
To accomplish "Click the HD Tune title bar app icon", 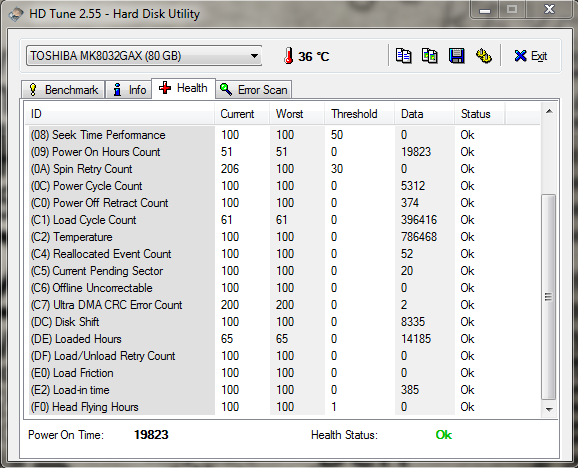I will (x=15, y=14).
